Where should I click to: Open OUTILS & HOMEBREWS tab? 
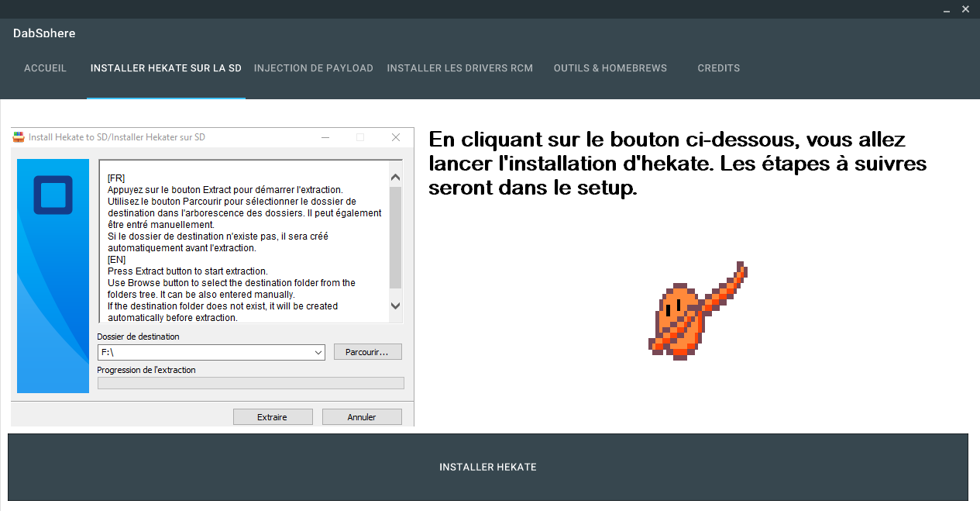(610, 68)
